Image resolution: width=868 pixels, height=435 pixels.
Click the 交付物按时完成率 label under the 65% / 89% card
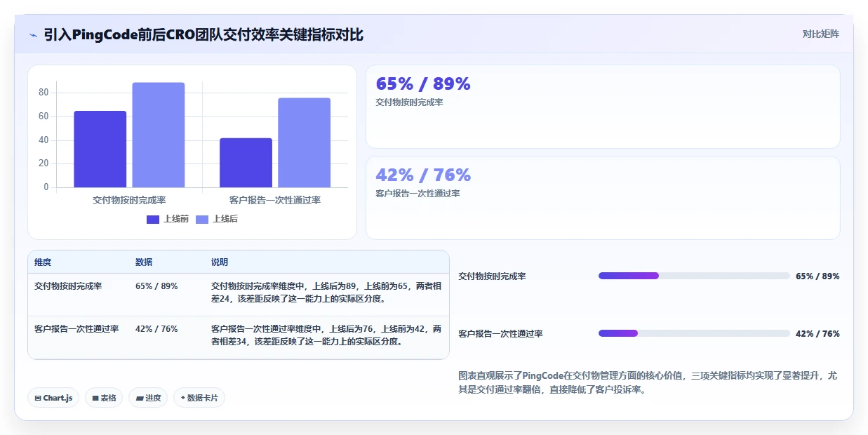tap(409, 102)
